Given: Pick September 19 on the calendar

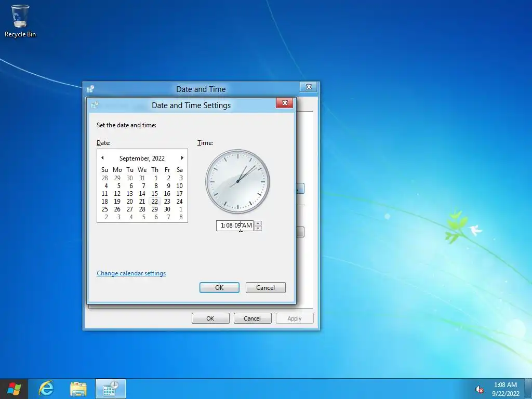Looking at the screenshot, I should (117, 201).
